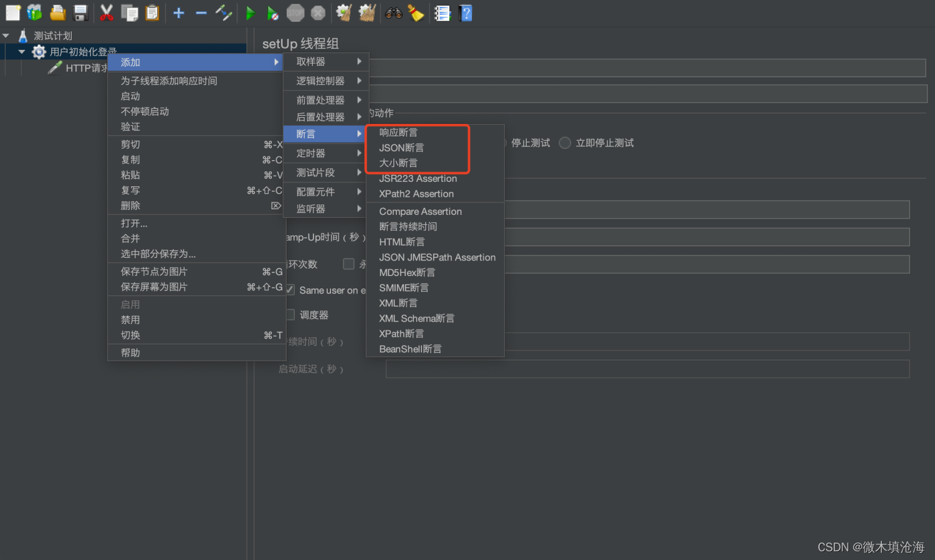Click the Toggle enable/disable toolbar icon
Viewport: 935px width, 560px height.
(x=224, y=12)
